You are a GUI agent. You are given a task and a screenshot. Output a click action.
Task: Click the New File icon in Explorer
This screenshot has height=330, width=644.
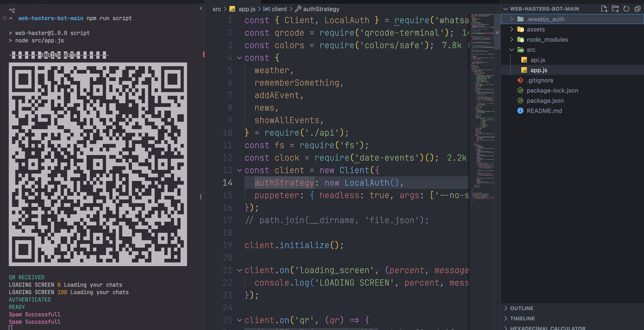(605, 9)
